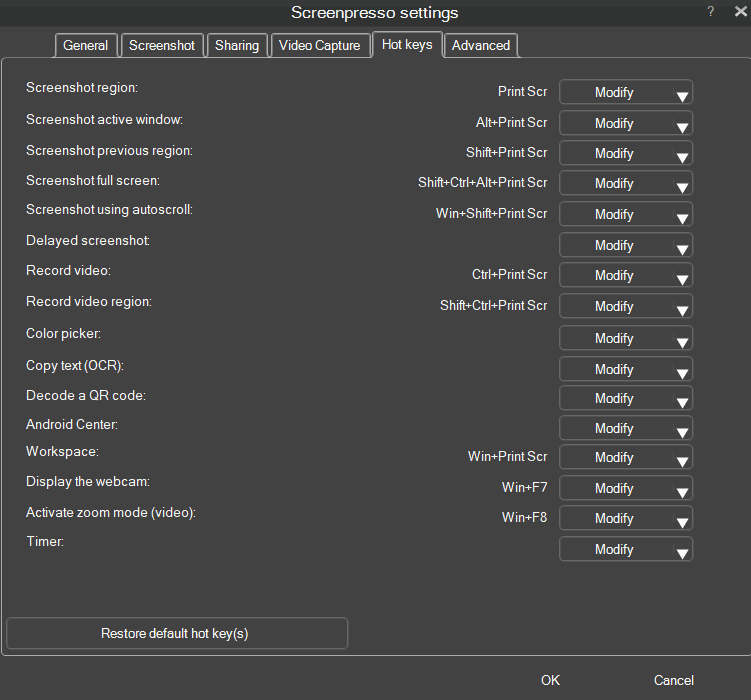The image size is (751, 700).
Task: Click Restore default hot key(s) button
Action: click(x=177, y=633)
